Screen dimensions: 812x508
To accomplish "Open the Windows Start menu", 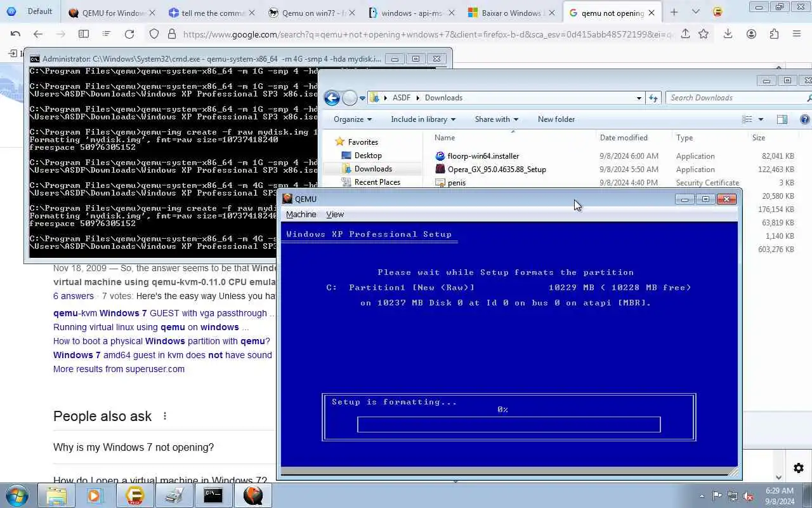I will pos(16,495).
